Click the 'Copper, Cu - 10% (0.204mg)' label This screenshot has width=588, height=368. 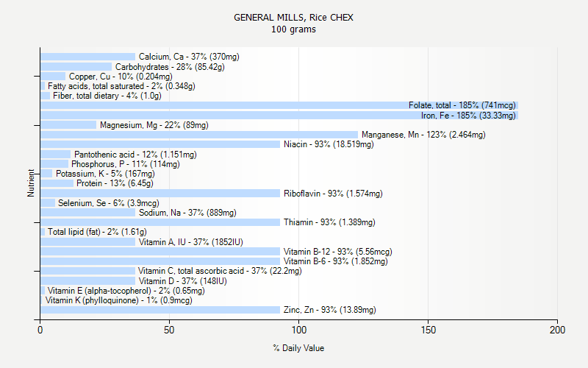pyautogui.click(x=121, y=77)
